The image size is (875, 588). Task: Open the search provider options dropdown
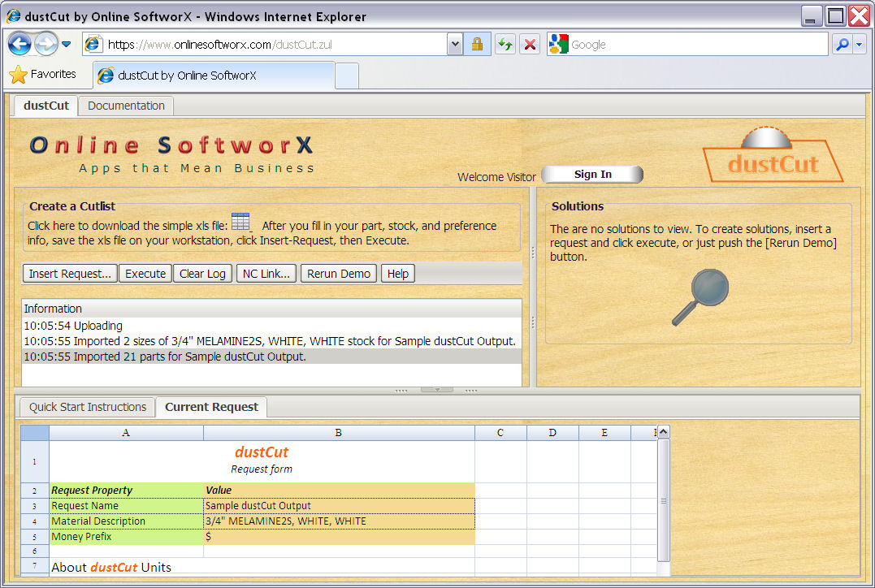pos(860,45)
